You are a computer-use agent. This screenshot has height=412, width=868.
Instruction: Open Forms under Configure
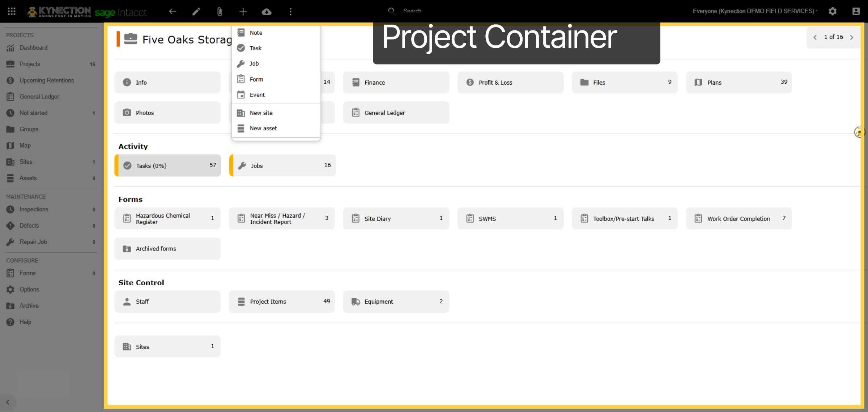(x=51, y=273)
